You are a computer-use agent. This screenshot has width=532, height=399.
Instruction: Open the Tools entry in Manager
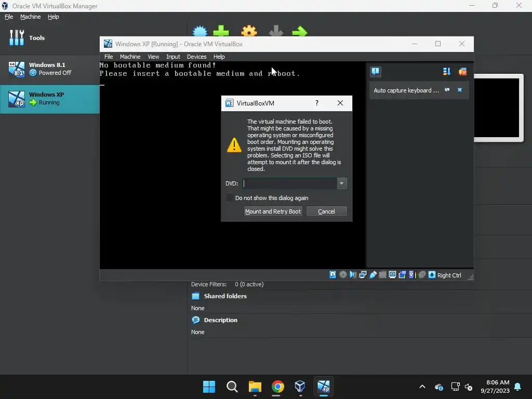tap(49, 37)
